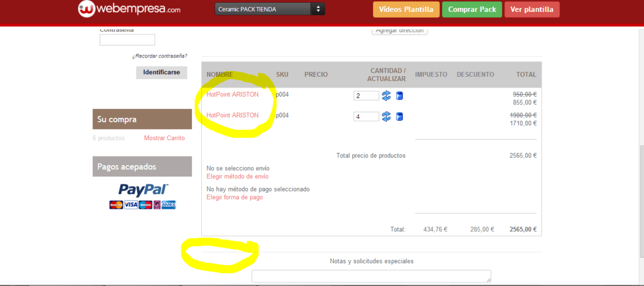Screen dimensions: 644x286
Task: Click the PRECIO column header
Action: click(x=316, y=74)
